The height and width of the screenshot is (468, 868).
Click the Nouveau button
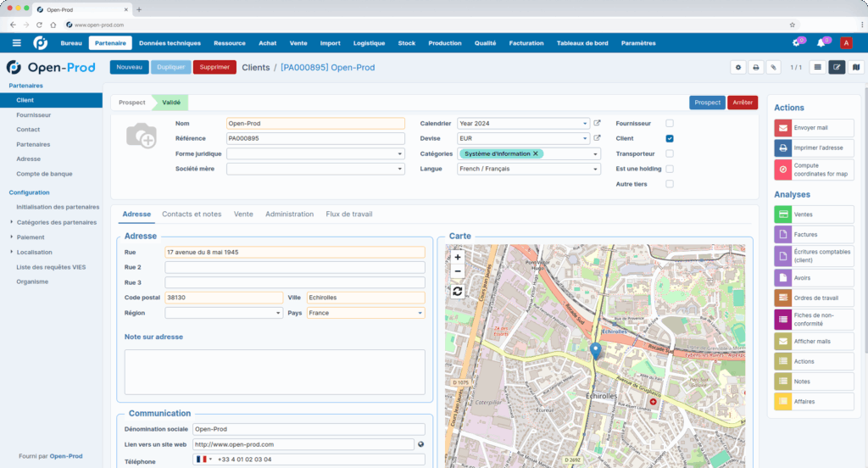tap(129, 67)
